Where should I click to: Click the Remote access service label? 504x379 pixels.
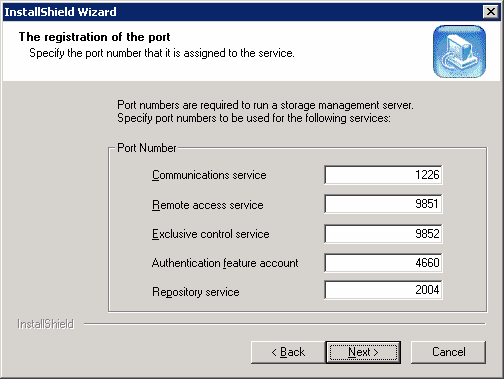pos(208,205)
